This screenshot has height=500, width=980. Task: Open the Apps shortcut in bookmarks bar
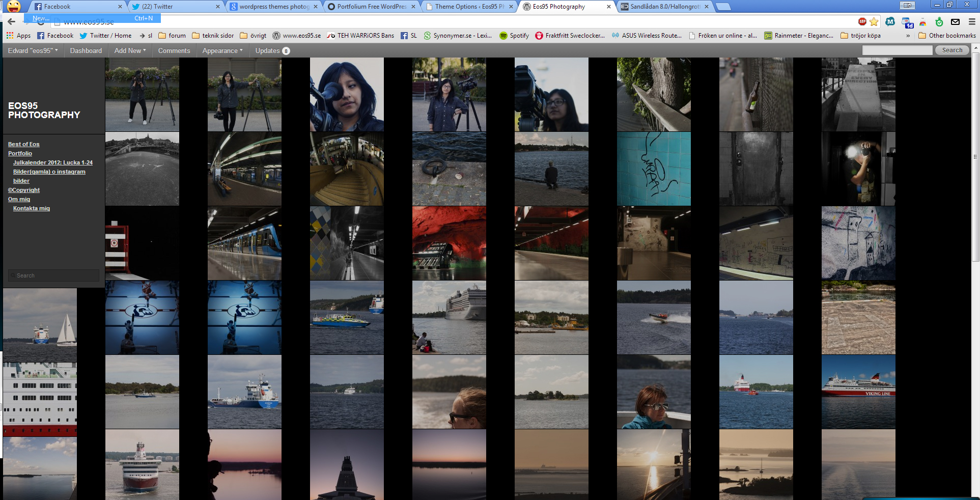[x=18, y=36]
